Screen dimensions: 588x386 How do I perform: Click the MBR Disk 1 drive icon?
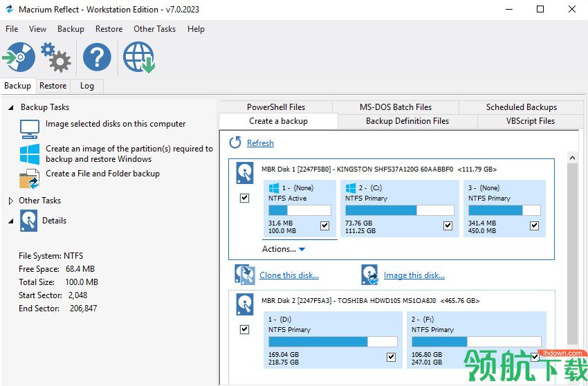pos(245,173)
